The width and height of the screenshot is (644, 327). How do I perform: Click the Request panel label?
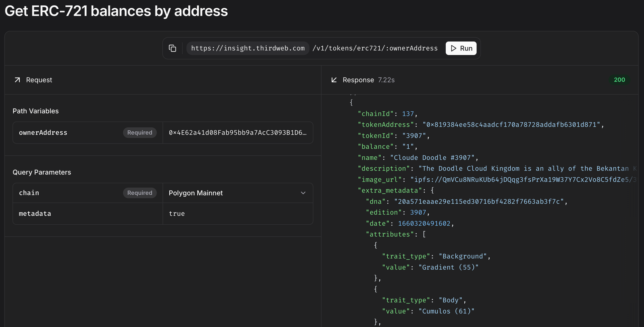point(39,80)
